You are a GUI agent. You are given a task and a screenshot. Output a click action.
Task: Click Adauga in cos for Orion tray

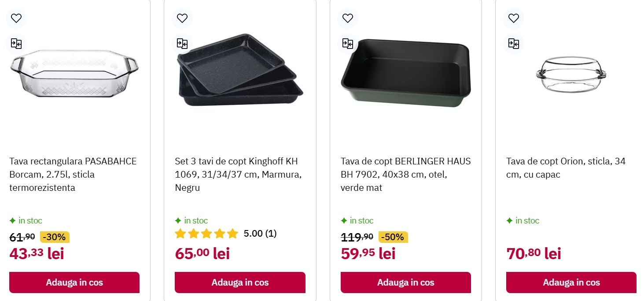click(571, 282)
